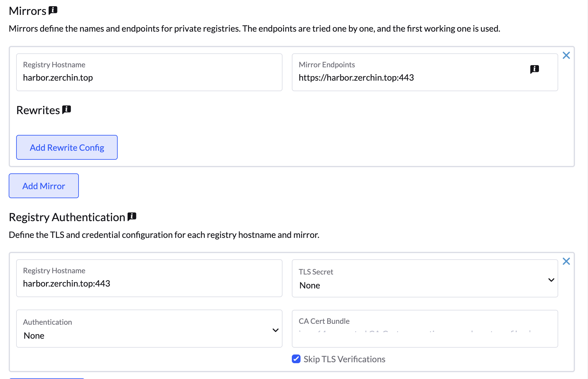Click the chevron arrow in Authentication field
Screen dimensions: 588x379
(x=275, y=330)
